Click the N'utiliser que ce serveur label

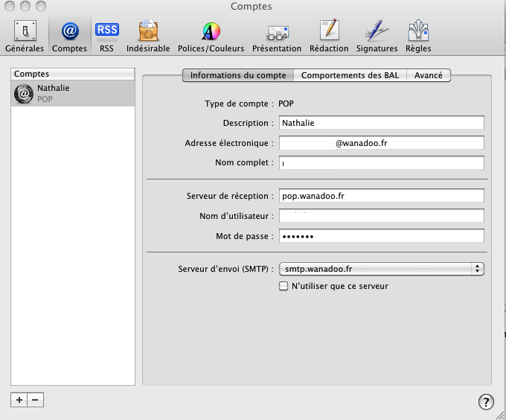340,286
